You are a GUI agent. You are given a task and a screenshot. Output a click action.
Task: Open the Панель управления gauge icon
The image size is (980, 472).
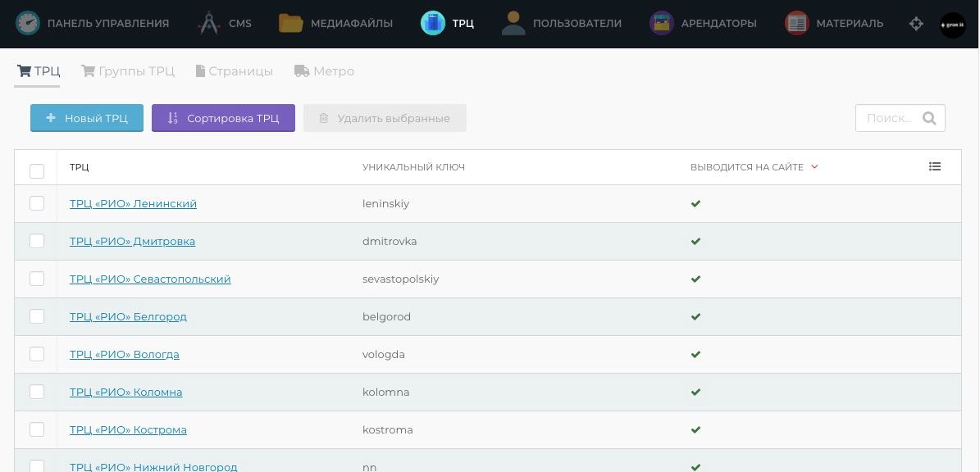[x=27, y=23]
